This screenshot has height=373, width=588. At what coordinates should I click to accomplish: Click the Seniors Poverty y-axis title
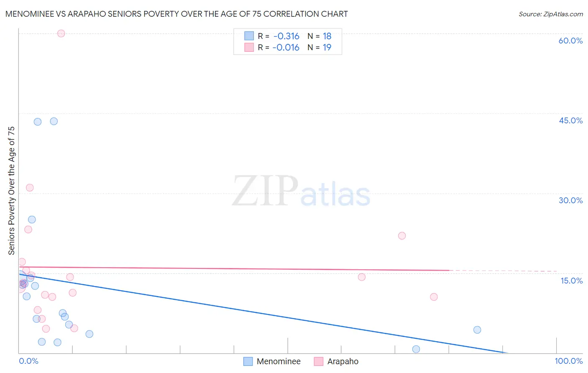click(11, 191)
